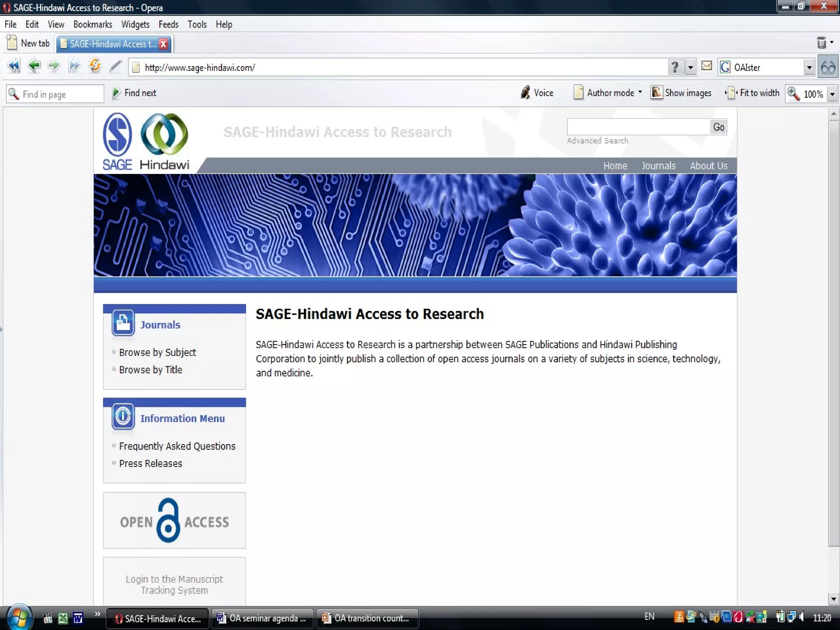Click the Reload page icon
The height and width of the screenshot is (630, 840).
coord(95,66)
